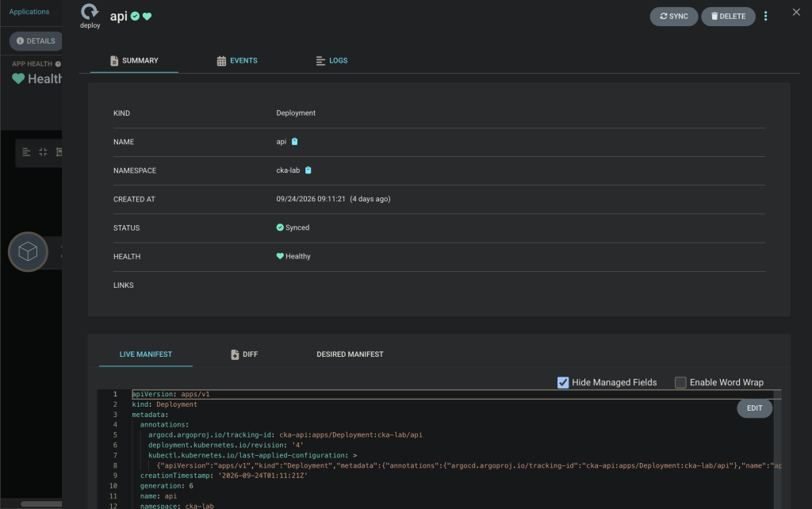Click the cube node icon in tree
Image resolution: width=812 pixels, height=509 pixels.
coord(28,251)
